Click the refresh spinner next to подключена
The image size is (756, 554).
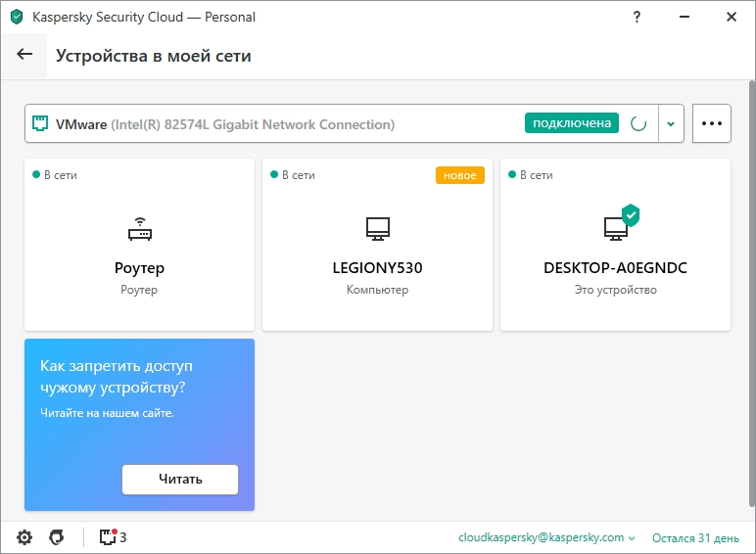coord(638,123)
